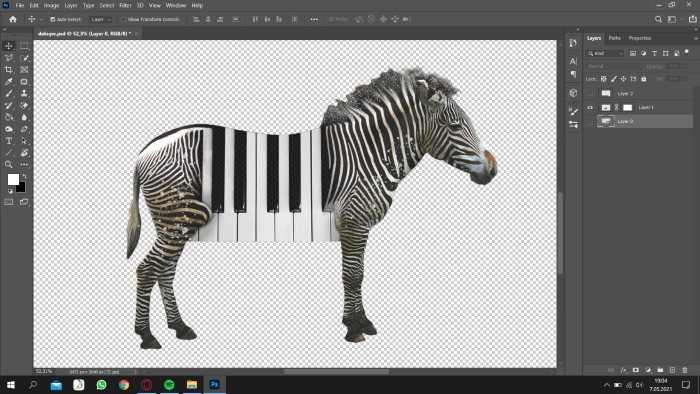The width and height of the screenshot is (700, 394).
Task: Toggle lock all for layer
Action: click(x=643, y=79)
